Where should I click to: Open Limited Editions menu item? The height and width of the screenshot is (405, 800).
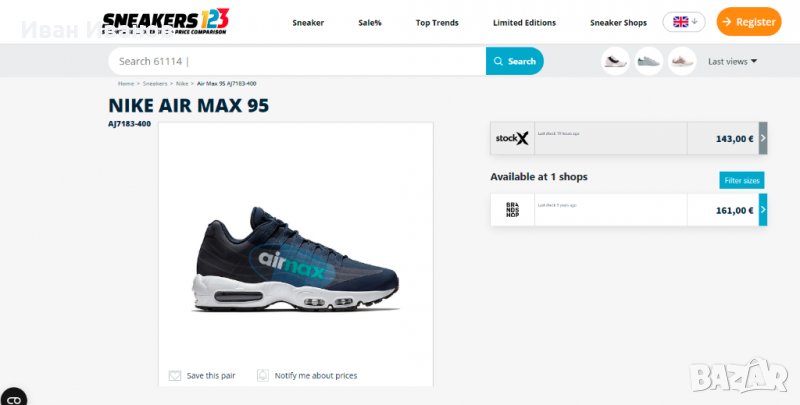point(524,22)
